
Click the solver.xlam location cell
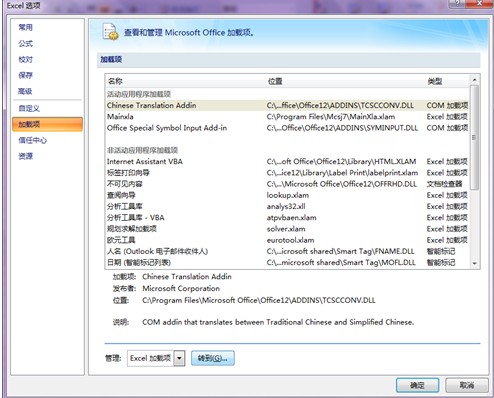286,229
